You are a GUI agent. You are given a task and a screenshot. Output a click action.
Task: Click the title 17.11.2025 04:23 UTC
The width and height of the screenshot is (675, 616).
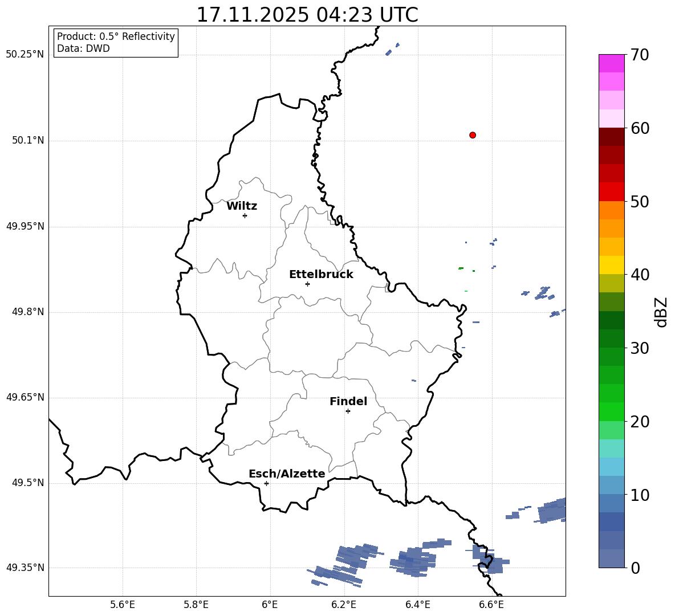(x=307, y=15)
